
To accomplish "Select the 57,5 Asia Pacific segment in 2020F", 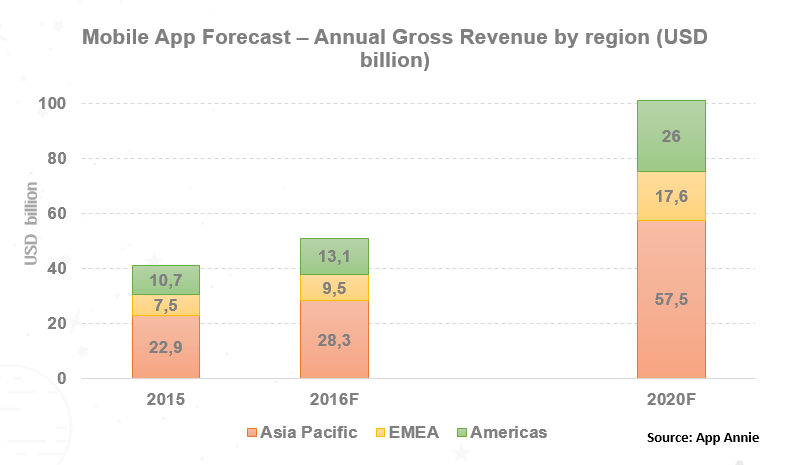I will coord(671,299).
